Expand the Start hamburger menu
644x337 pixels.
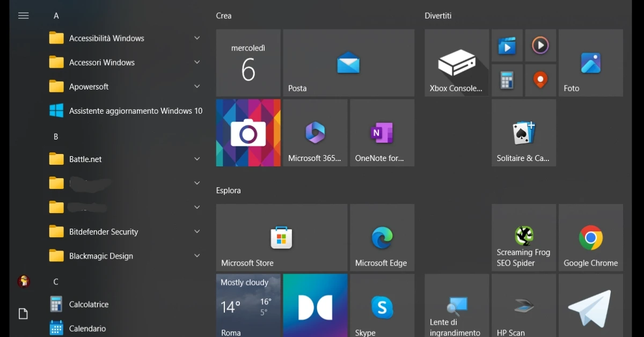(x=23, y=16)
